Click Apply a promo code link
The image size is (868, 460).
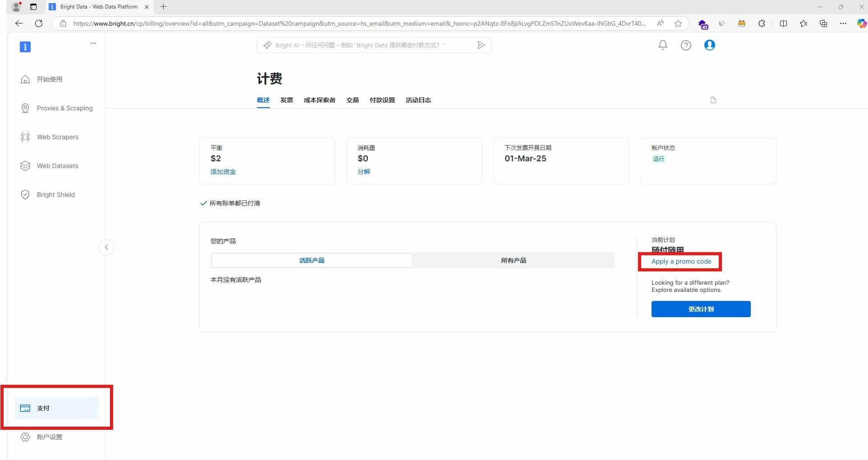(681, 261)
